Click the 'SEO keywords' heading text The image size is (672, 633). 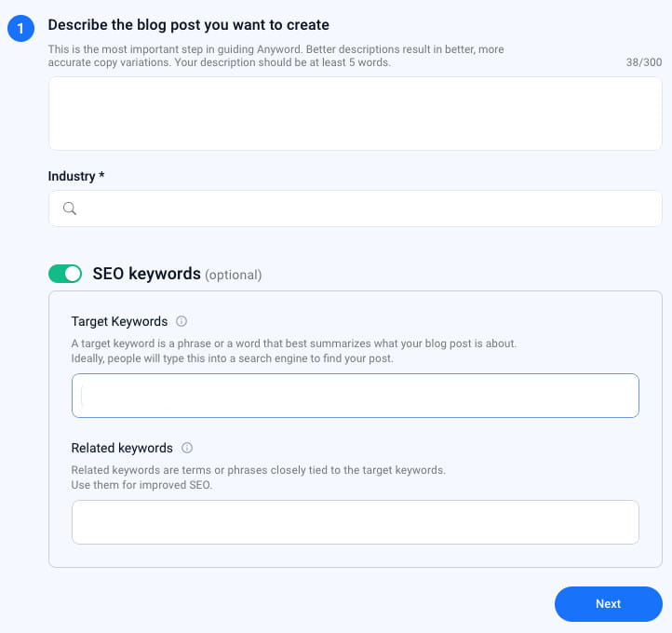click(x=146, y=274)
